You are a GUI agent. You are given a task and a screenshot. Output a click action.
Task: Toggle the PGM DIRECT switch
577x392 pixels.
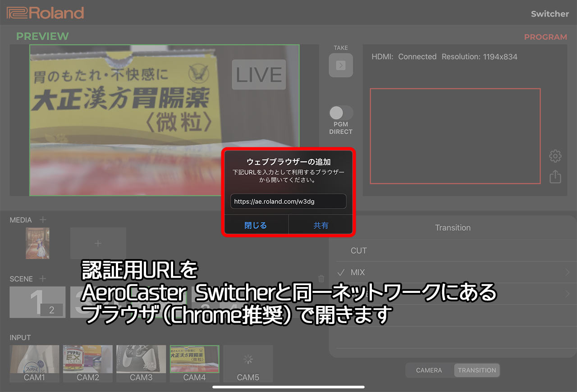point(341,113)
